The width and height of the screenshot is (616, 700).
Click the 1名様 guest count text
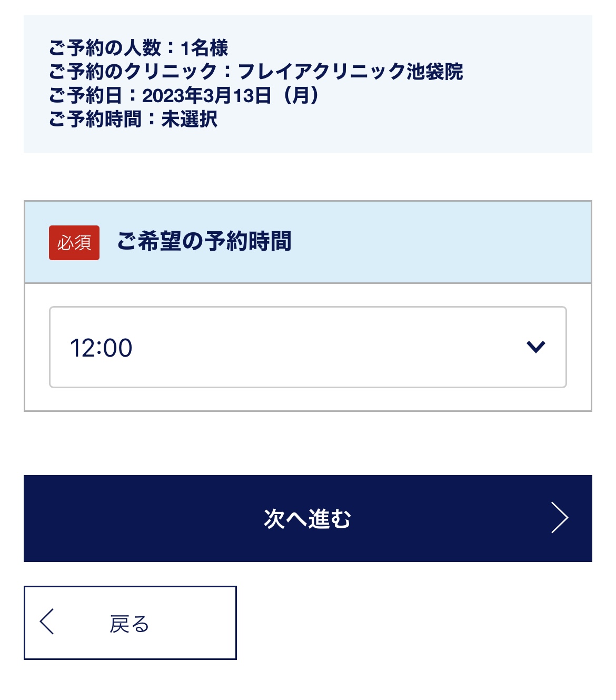click(204, 48)
